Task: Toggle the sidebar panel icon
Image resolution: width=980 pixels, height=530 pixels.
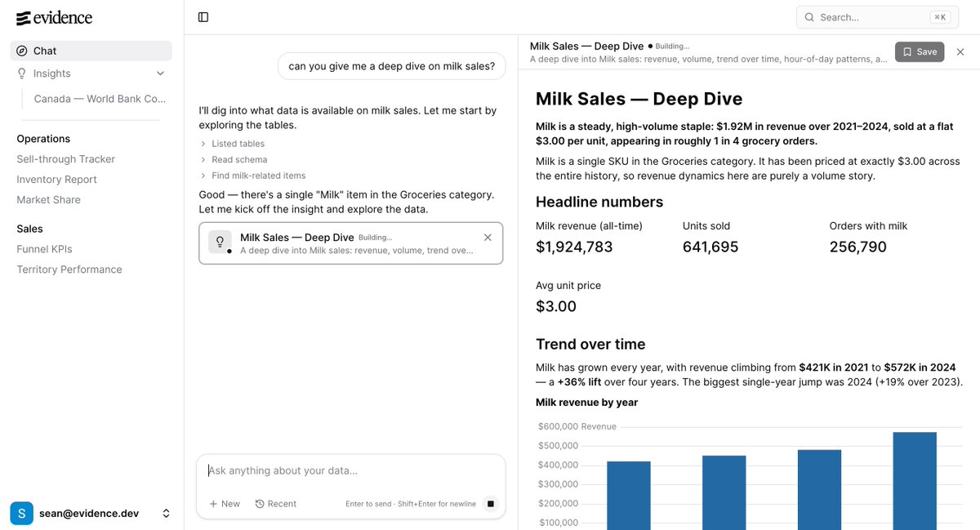Action: 203,17
